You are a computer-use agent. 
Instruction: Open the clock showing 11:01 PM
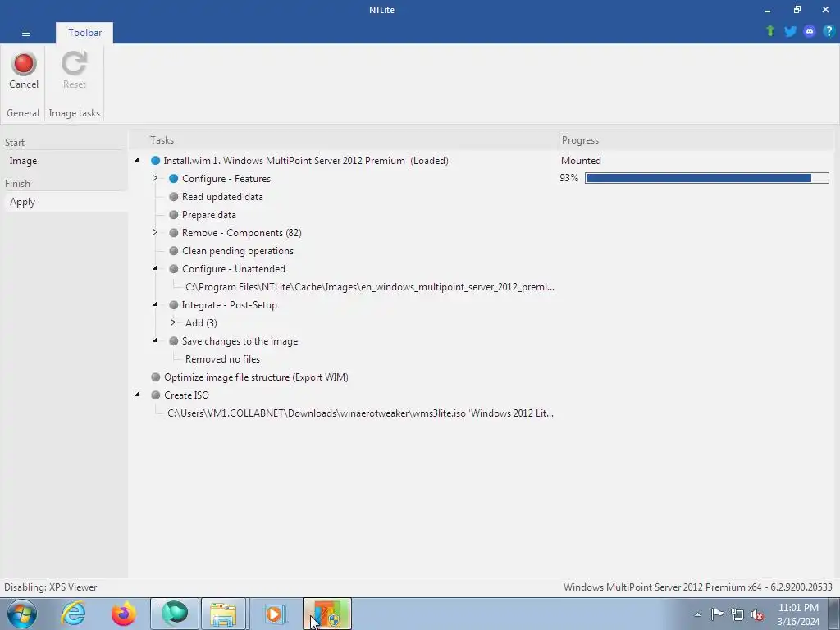798,614
